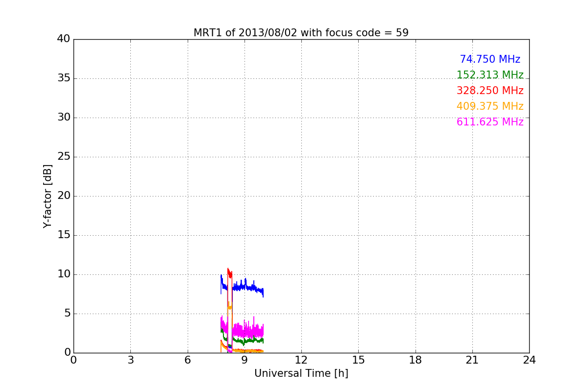Click the y-axis tick label 30
This screenshot has height=392, width=588.
pyautogui.click(x=64, y=118)
